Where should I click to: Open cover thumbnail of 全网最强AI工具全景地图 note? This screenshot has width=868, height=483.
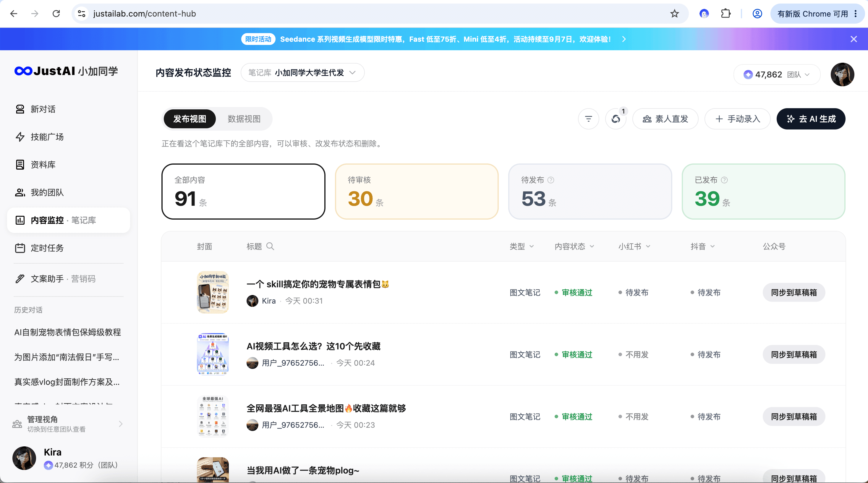pyautogui.click(x=213, y=416)
